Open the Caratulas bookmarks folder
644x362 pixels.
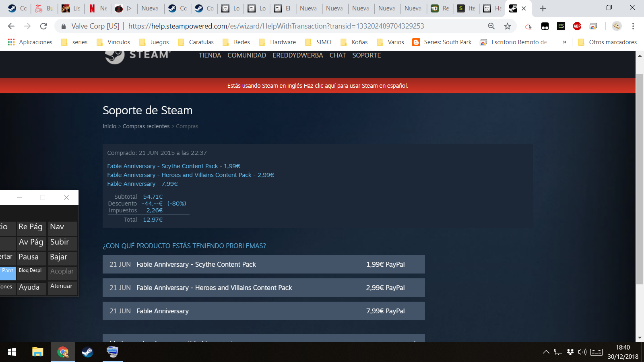(x=196, y=42)
